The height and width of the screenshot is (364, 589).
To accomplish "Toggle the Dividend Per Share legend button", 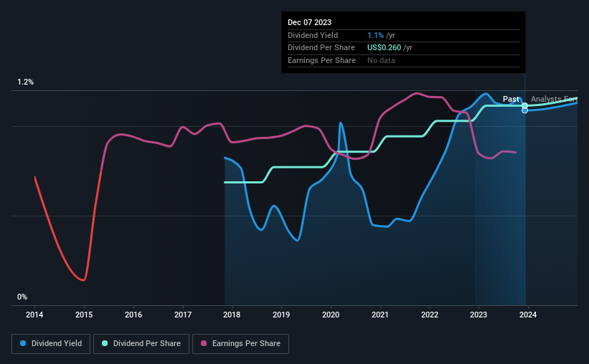I will tap(141, 344).
